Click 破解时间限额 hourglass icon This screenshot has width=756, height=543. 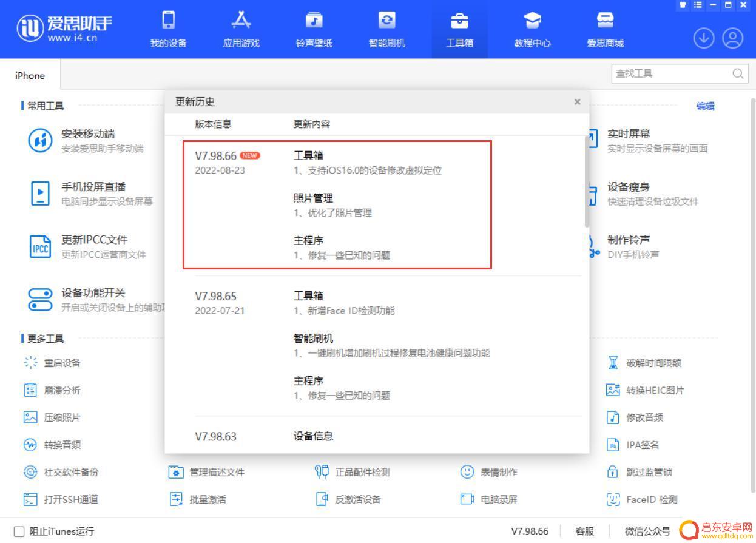(x=613, y=363)
